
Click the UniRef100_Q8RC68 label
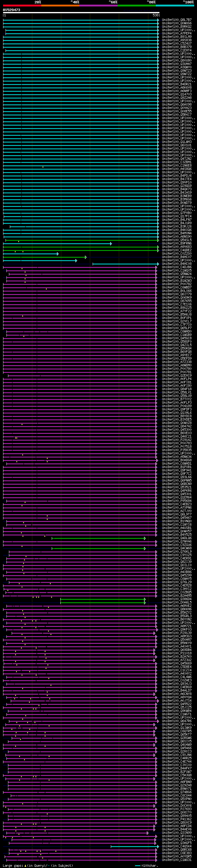click(177, 850)
